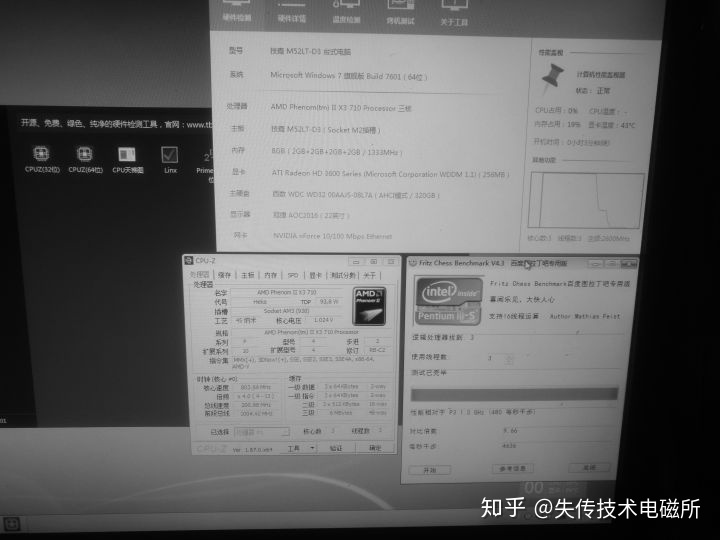Viewport: 720px width, 540px height.
Task: Click the 验证 button in CPU-Z
Action: point(336,448)
